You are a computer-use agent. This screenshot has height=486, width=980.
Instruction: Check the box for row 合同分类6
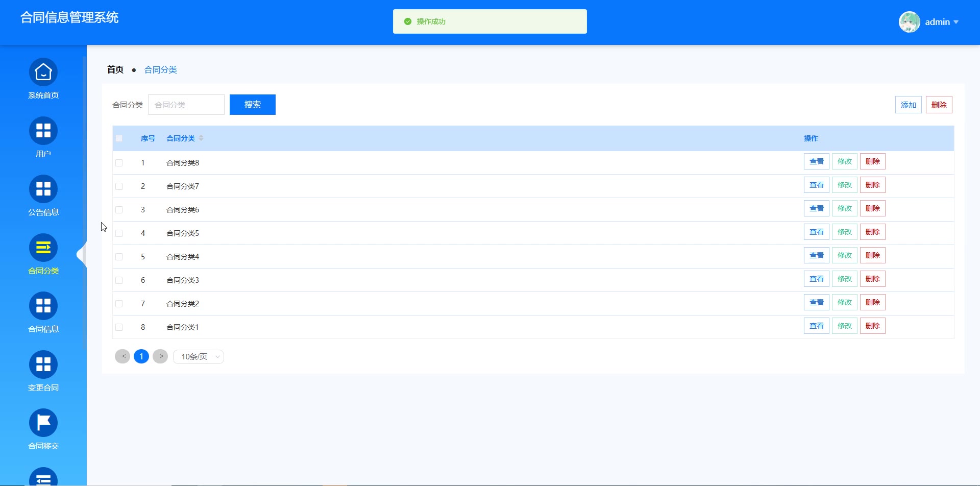coord(119,210)
